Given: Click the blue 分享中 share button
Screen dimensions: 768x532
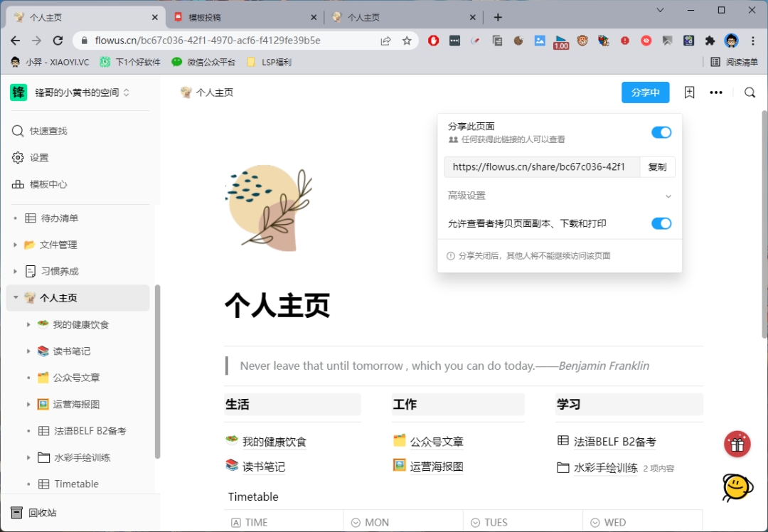Looking at the screenshot, I should pyautogui.click(x=645, y=92).
